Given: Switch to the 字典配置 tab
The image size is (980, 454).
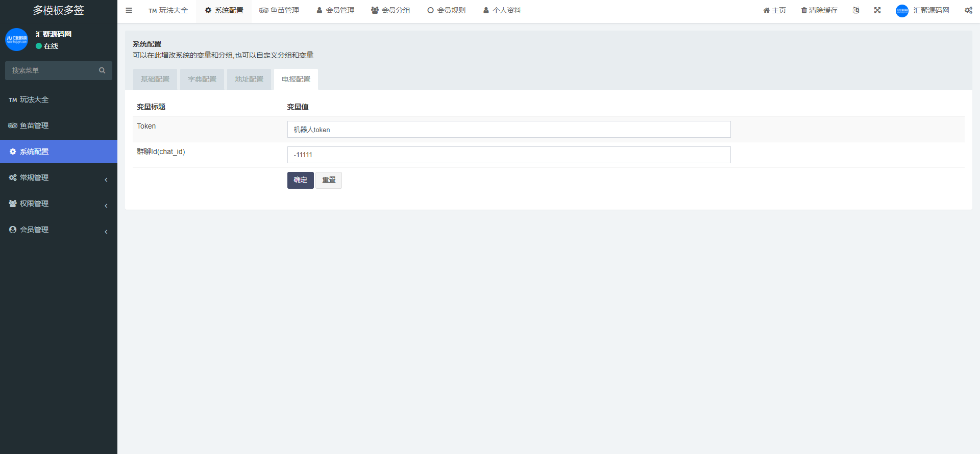Looking at the screenshot, I should pyautogui.click(x=202, y=79).
